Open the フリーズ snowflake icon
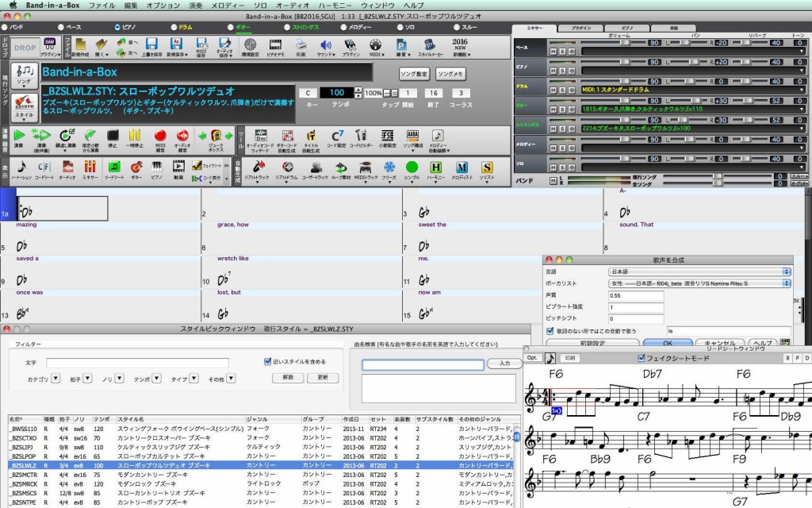Viewport: 812px width, 508px height. pos(389,167)
